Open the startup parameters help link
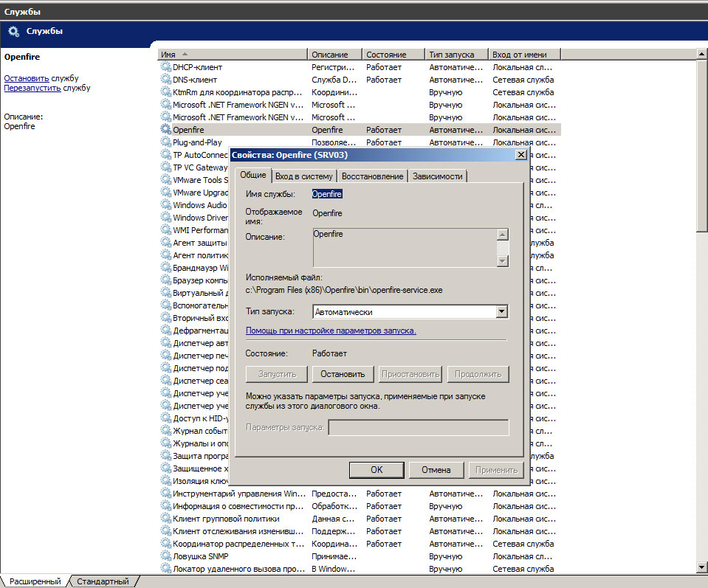The image size is (708, 588). (331, 331)
